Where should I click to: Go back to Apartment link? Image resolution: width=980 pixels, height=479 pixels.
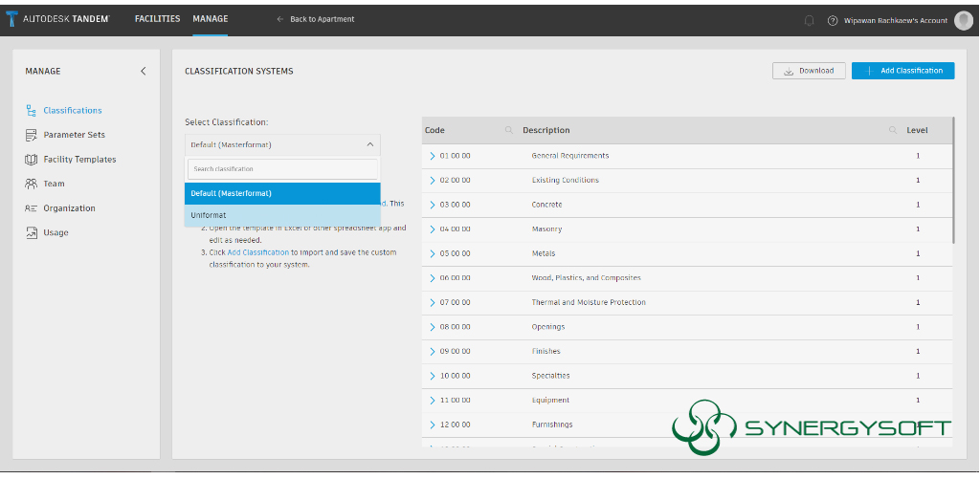(x=315, y=19)
